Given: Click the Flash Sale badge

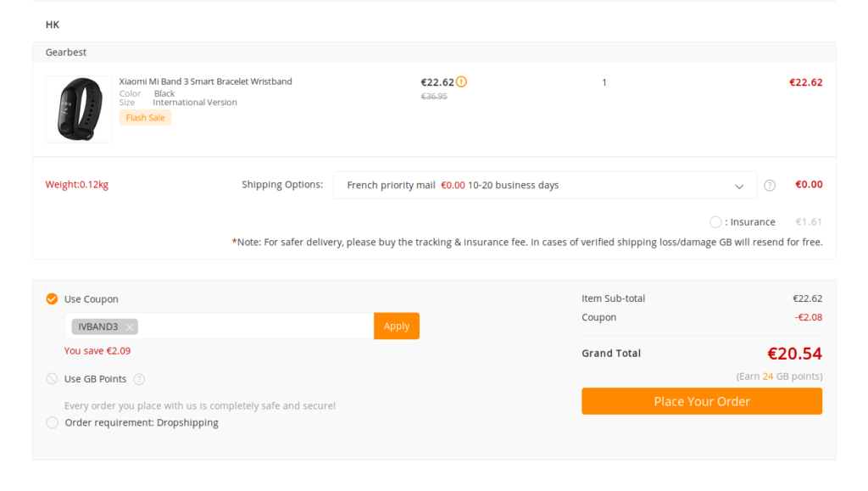Looking at the screenshot, I should coord(145,117).
